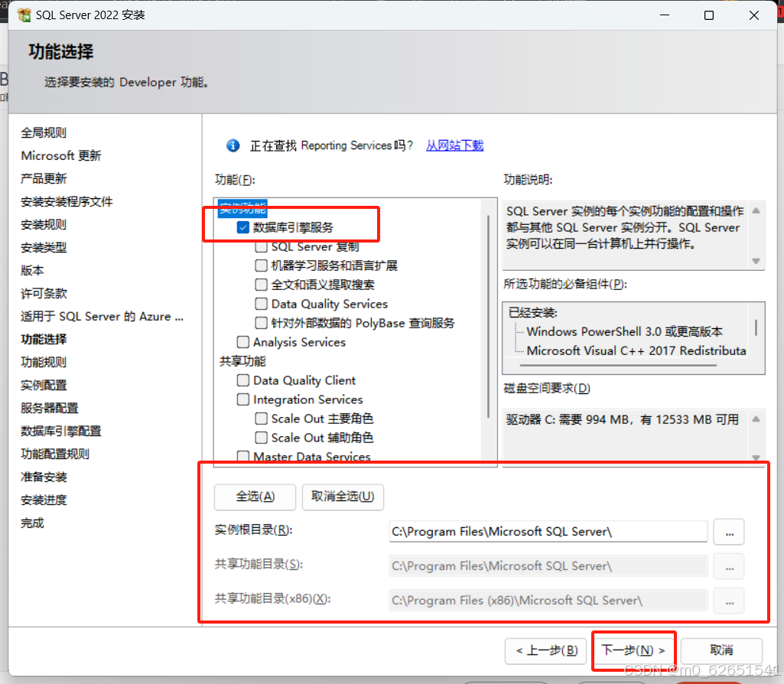The height and width of the screenshot is (684, 784).
Task: Enable 机器学习服务和语言扩展 checkbox
Action: click(261, 265)
